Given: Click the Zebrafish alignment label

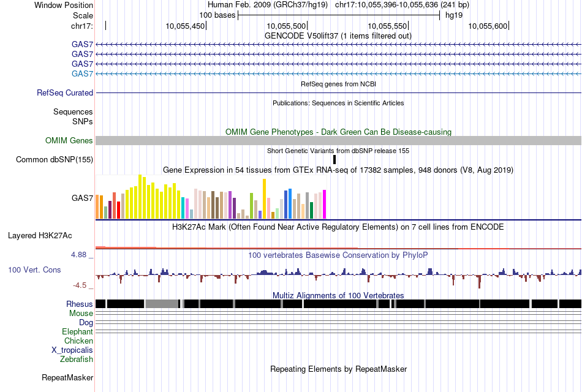Looking at the screenshot, I should tap(77, 360).
